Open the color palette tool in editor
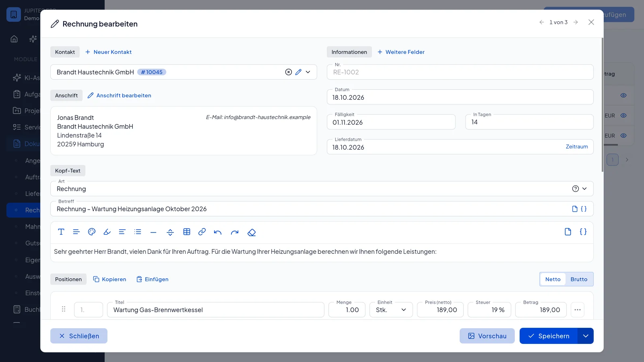Screen dimensions: 644x362 pyautogui.click(x=92, y=232)
